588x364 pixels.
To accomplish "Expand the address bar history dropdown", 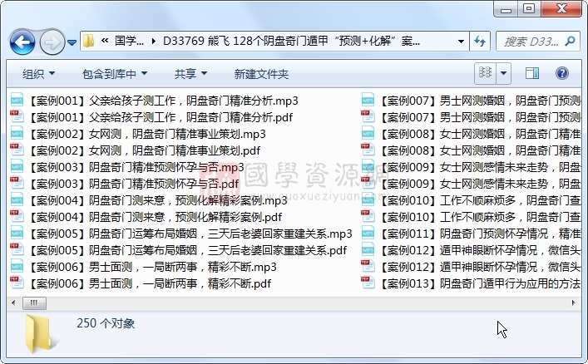I will coord(461,42).
